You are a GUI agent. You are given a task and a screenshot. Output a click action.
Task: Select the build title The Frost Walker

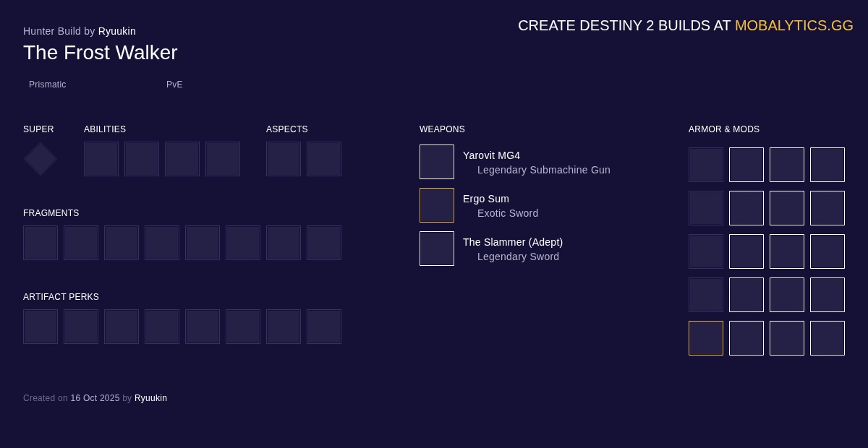tap(101, 52)
